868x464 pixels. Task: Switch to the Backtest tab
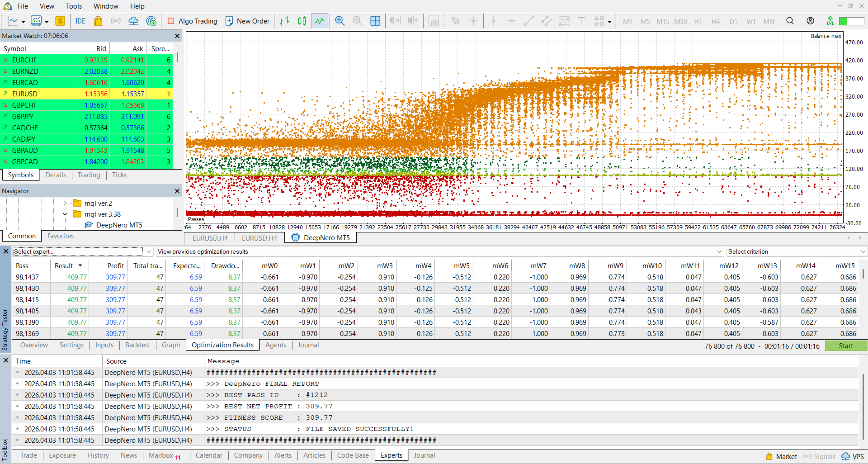(x=137, y=345)
